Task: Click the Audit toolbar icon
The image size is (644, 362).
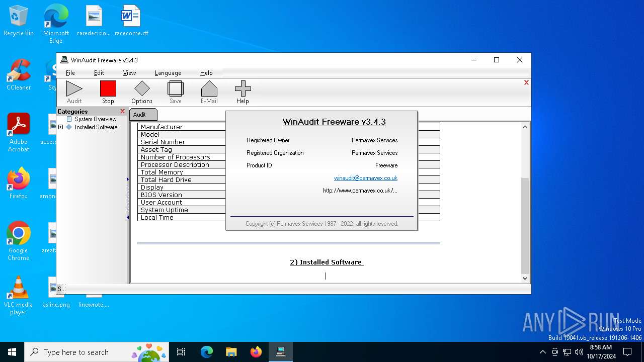Action: (x=74, y=92)
